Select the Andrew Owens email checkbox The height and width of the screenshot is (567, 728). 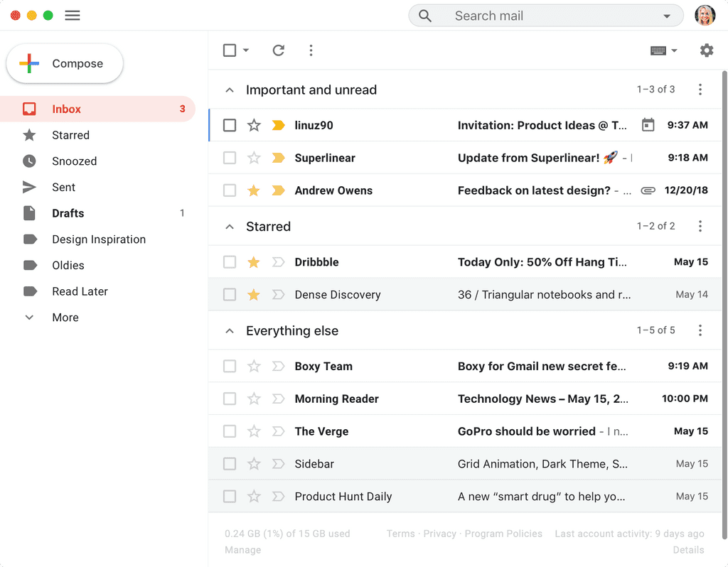point(230,190)
